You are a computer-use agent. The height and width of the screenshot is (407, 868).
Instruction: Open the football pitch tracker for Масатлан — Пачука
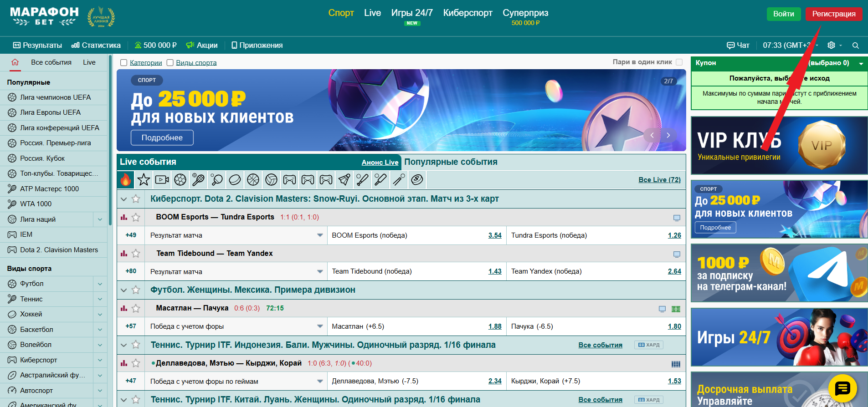[676, 309]
